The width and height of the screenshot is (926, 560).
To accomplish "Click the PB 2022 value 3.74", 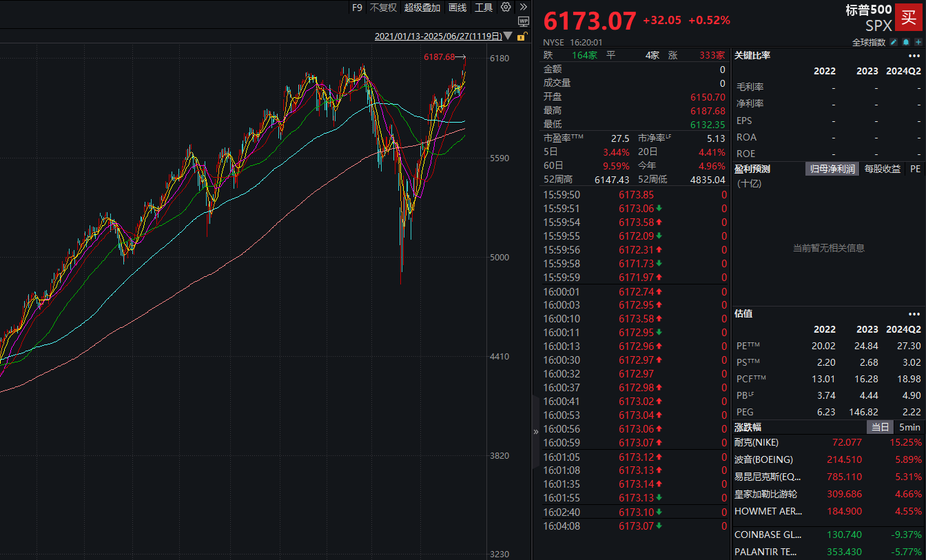I will [825, 395].
